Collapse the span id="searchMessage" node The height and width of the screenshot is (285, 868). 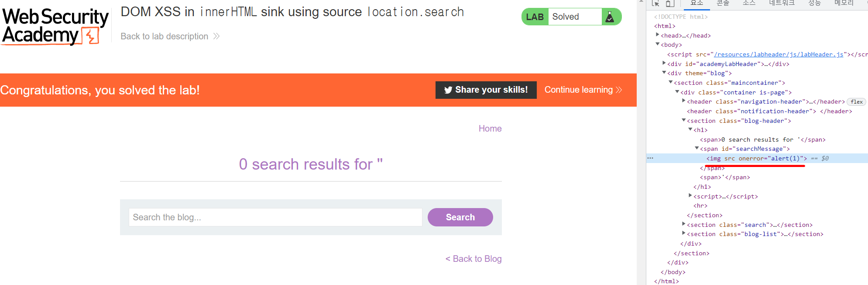coord(697,149)
